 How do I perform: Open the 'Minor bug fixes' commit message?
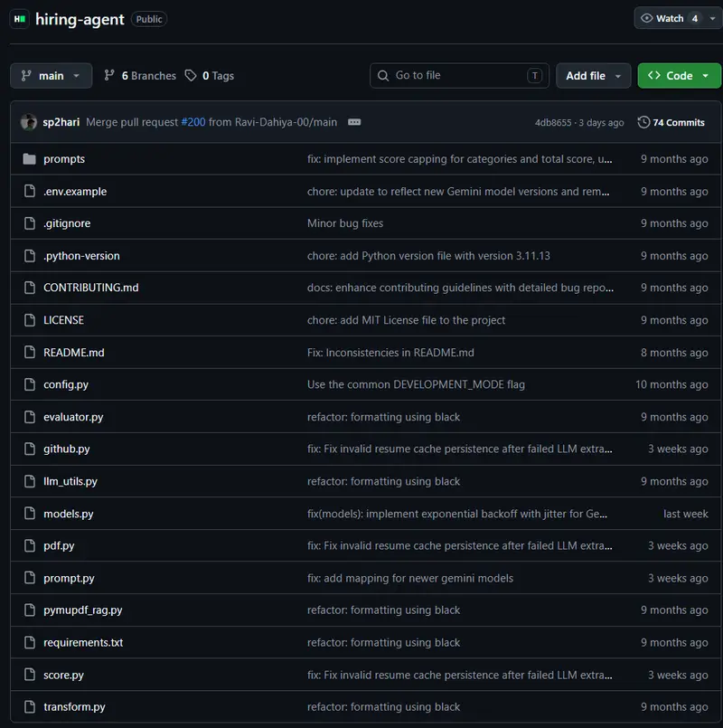pos(345,223)
